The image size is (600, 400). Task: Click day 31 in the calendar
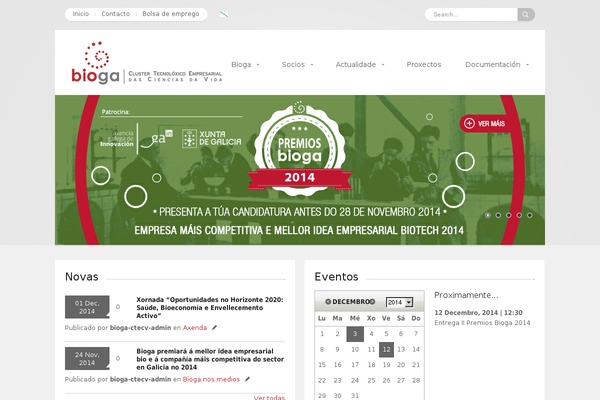click(355, 396)
